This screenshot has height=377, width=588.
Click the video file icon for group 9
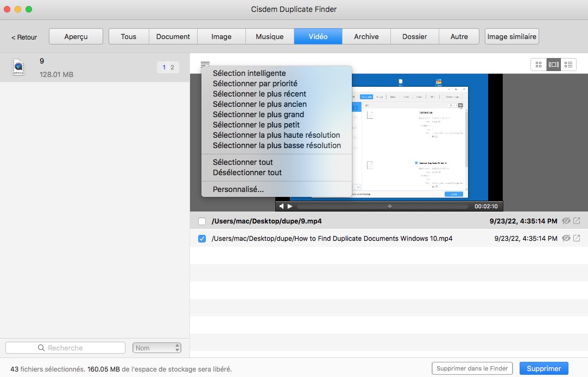18,67
